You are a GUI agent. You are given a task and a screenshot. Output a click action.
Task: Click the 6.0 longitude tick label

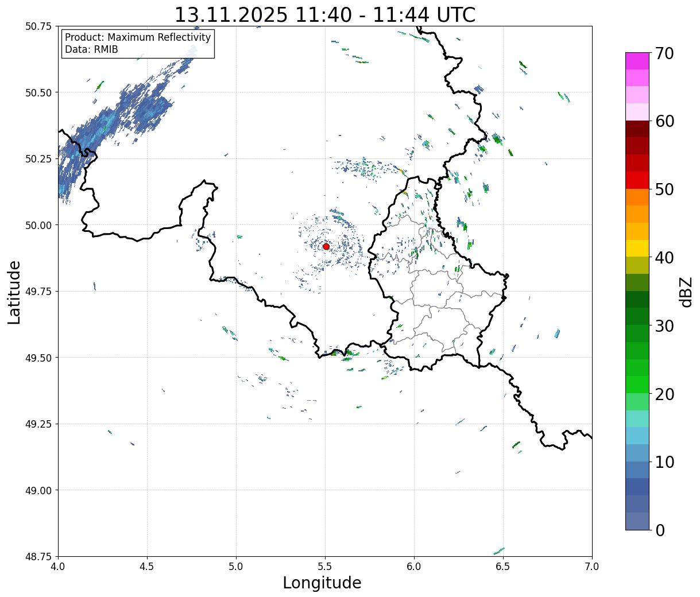414,567
